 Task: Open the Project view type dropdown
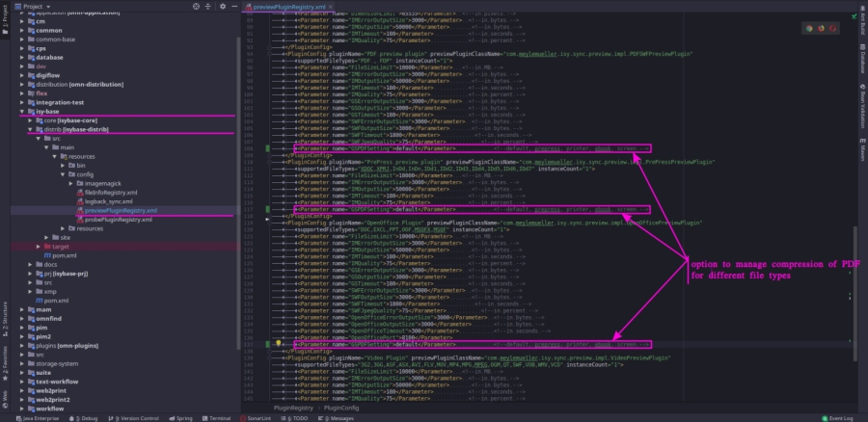tap(51, 6)
